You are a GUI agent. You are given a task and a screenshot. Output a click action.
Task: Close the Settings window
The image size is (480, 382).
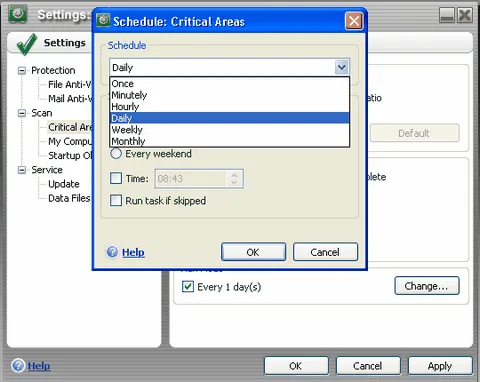[x=465, y=15]
